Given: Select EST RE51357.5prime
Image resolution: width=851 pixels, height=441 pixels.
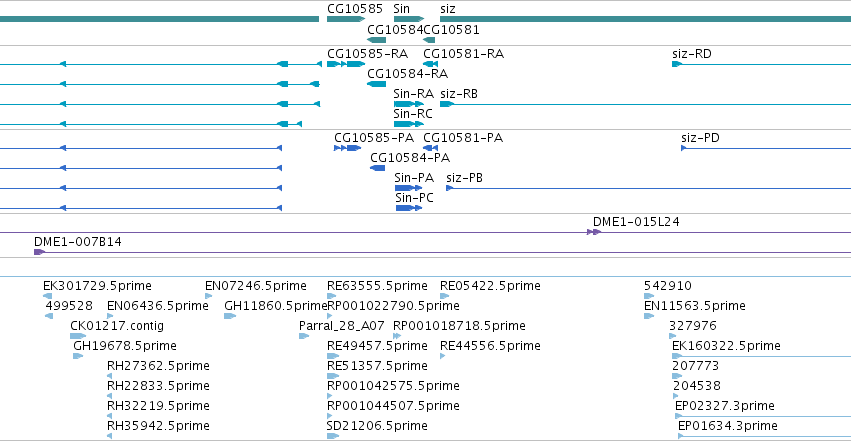Looking at the screenshot, I should [x=333, y=376].
